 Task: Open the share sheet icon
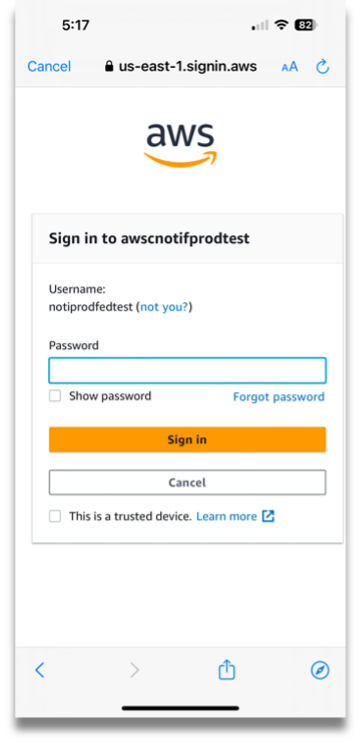point(227,669)
